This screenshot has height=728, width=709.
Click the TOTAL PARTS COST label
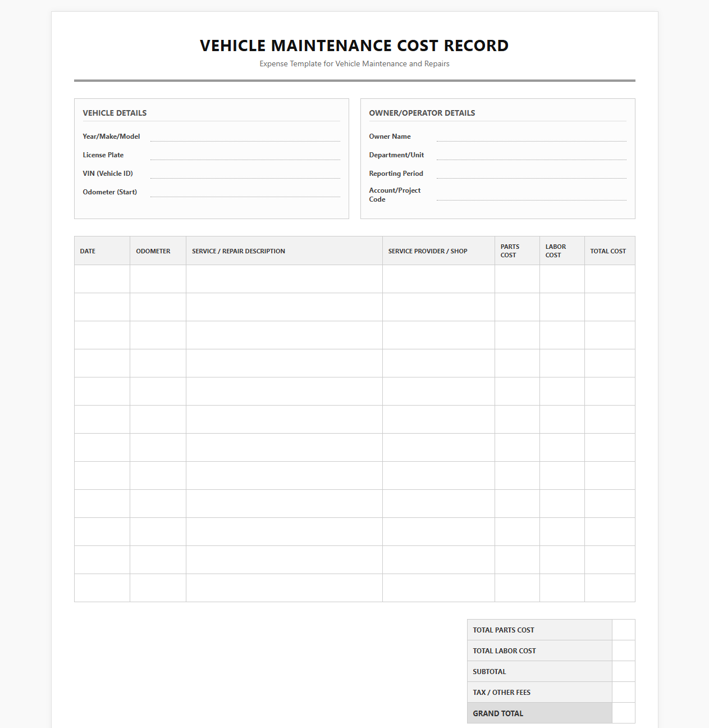click(x=504, y=630)
